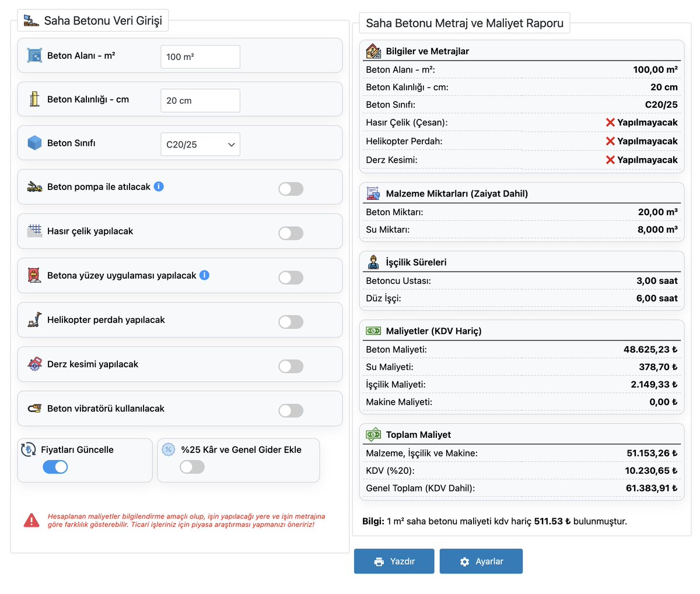Click Betoncu Ustası value 3,00 saat
This screenshot has height=594, width=700.
[x=657, y=280]
